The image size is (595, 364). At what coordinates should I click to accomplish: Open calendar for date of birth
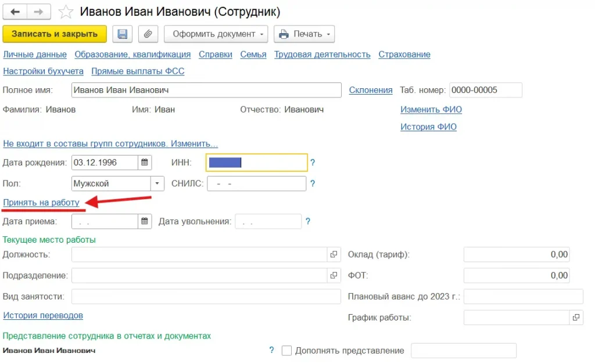pos(145,163)
